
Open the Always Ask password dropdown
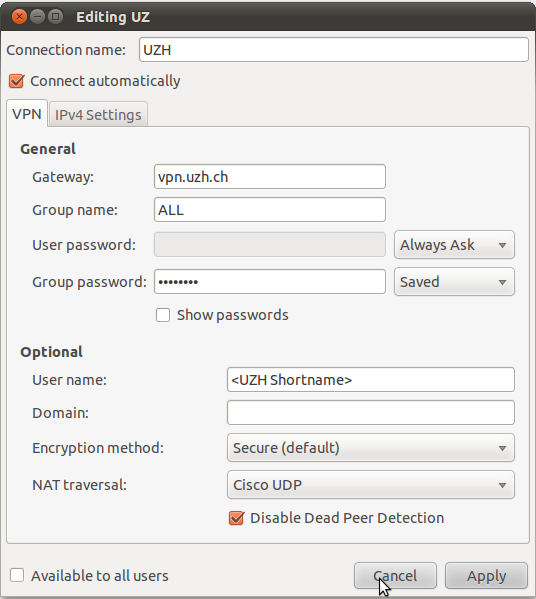pyautogui.click(x=454, y=245)
